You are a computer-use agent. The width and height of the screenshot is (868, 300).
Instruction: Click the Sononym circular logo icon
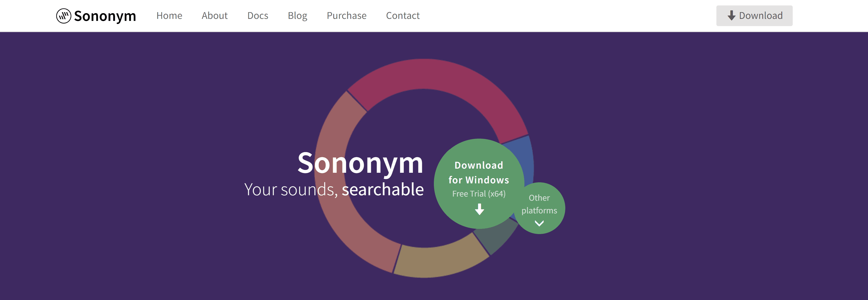[x=63, y=16]
